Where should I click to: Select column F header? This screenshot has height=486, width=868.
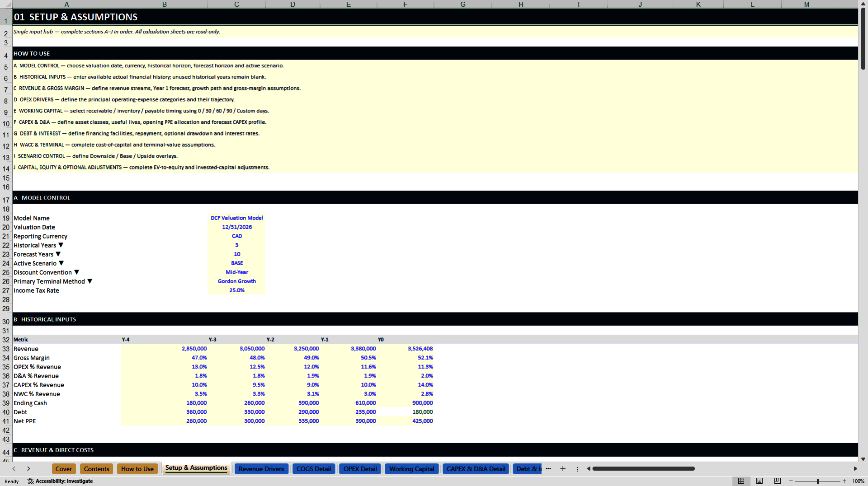pyautogui.click(x=405, y=4)
